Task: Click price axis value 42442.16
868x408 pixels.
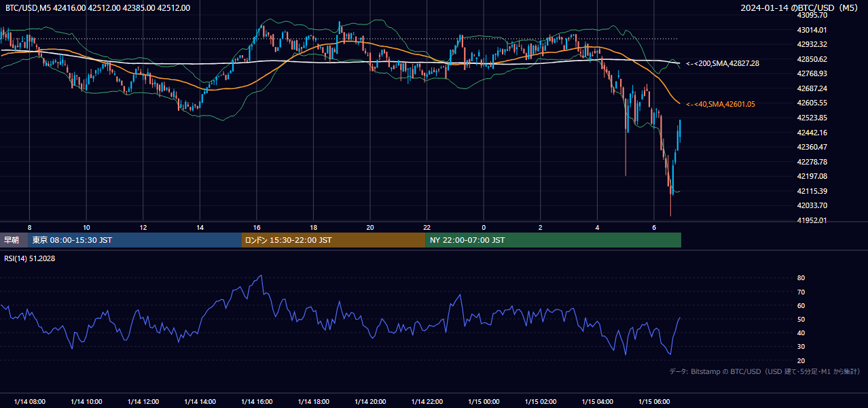Action: pos(812,133)
